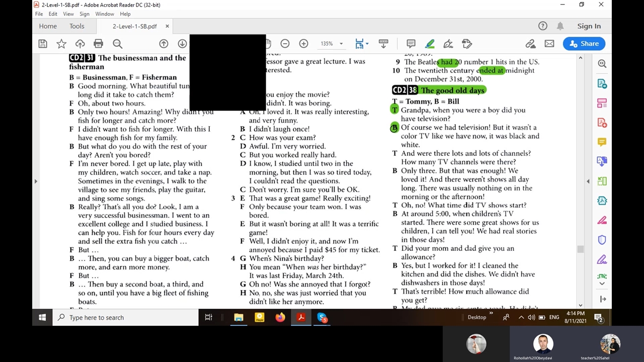Close the 2-Level-1-SB.pdf tab
Viewport: 644px width, 362px height.
167,26
